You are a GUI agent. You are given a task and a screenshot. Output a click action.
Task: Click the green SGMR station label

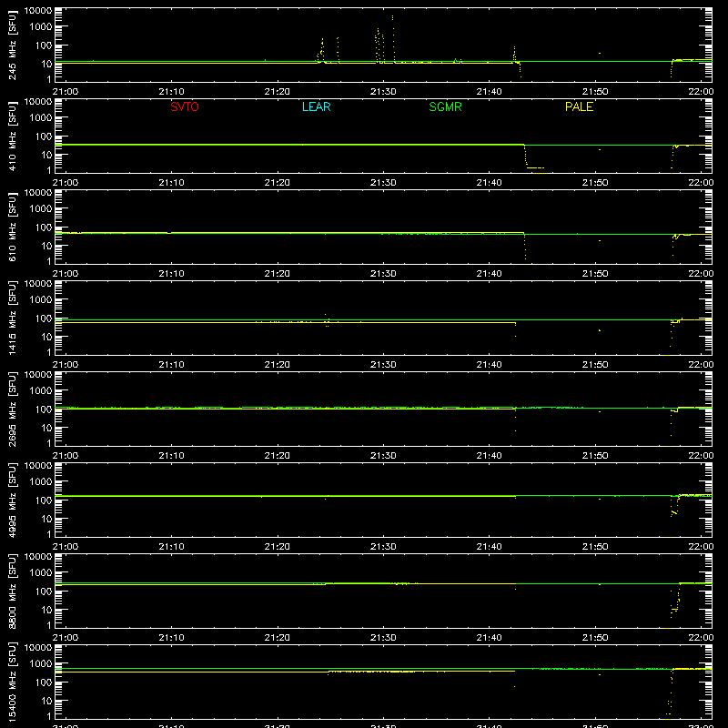(445, 106)
